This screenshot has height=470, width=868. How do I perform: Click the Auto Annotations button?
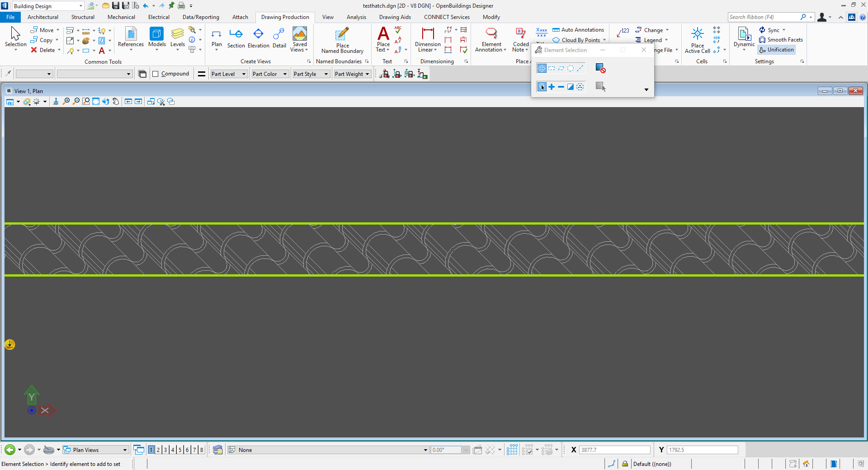coord(578,30)
